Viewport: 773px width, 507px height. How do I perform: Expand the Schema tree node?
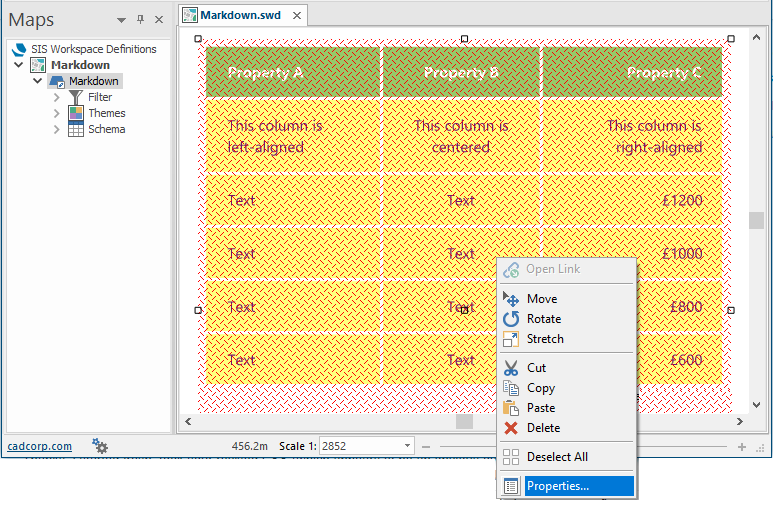[57, 129]
